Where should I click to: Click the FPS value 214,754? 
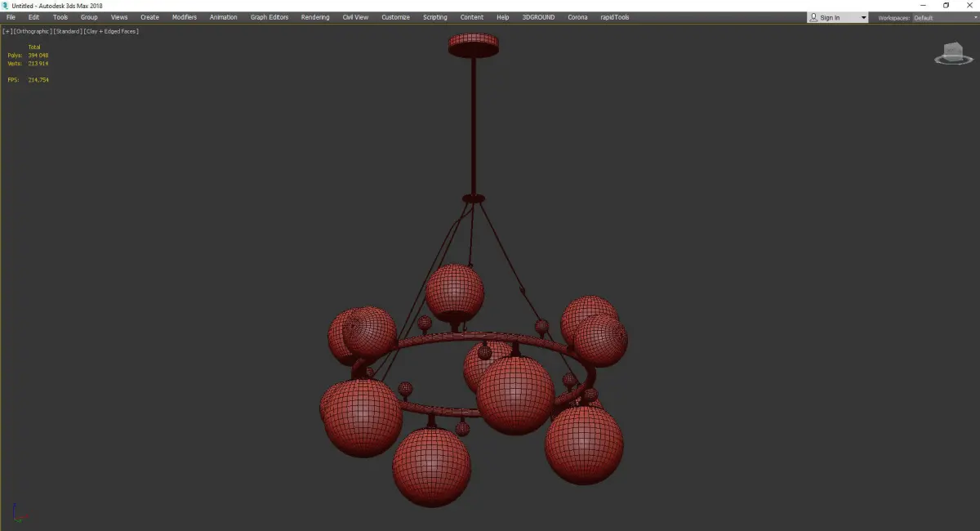pos(38,79)
